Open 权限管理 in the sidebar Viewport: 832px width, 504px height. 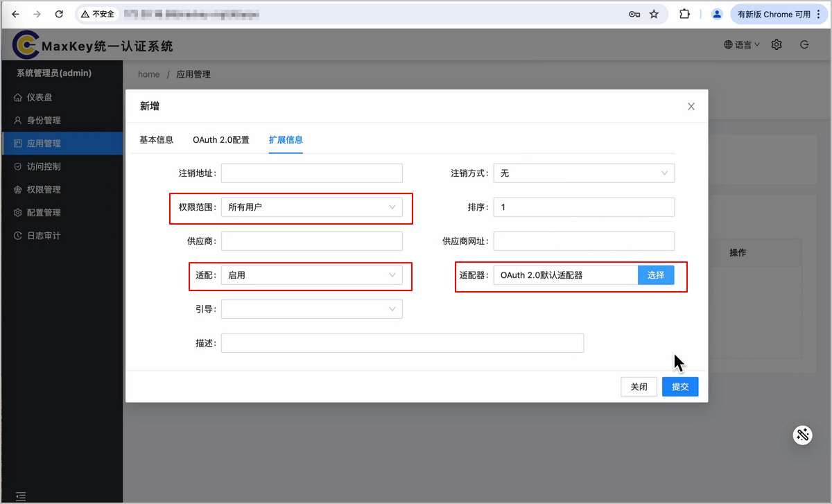tap(62, 189)
